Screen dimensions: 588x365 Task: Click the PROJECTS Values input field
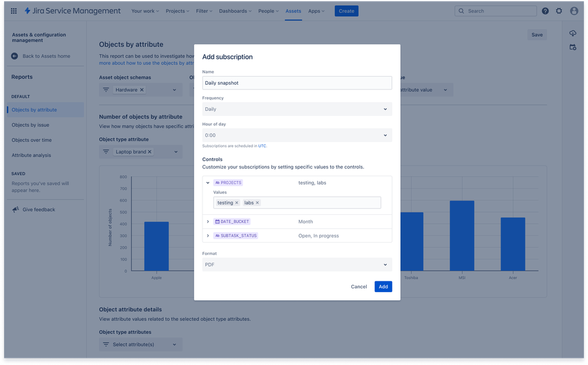click(297, 203)
